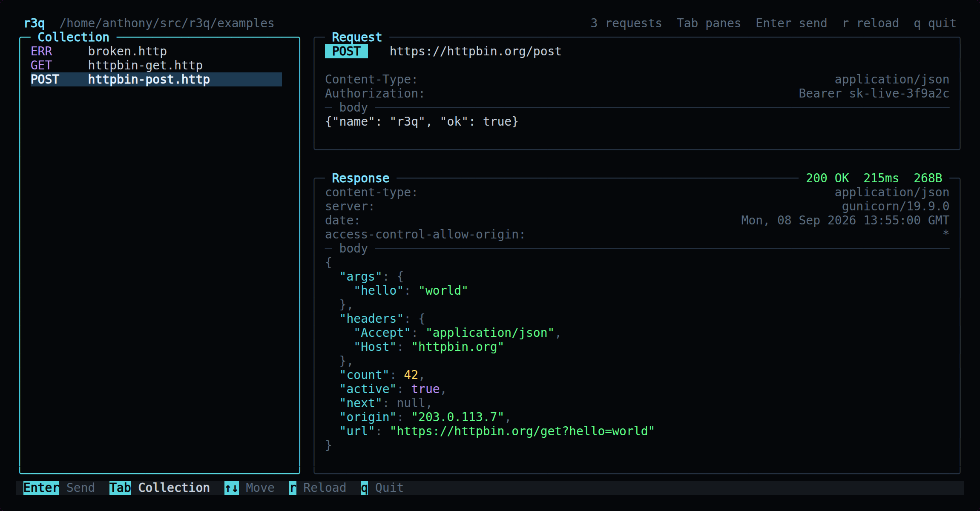Click the "next" value null
Screen dimensions: 980x511
click(x=411, y=403)
